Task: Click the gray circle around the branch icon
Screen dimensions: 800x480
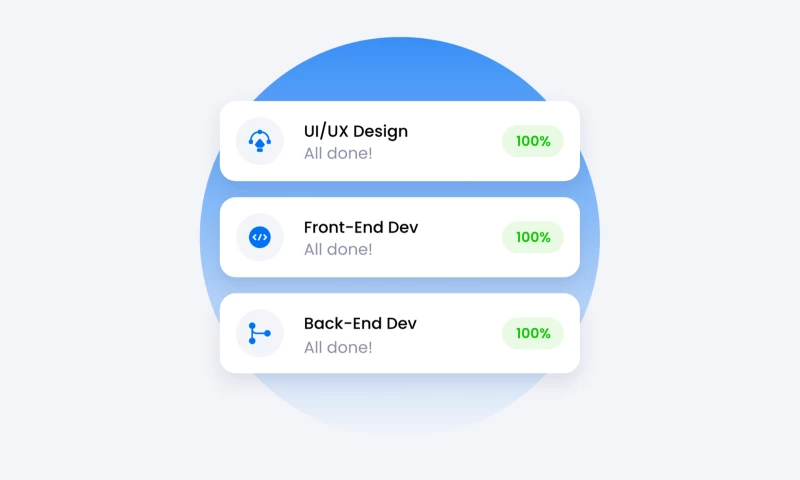Action: coord(260,333)
